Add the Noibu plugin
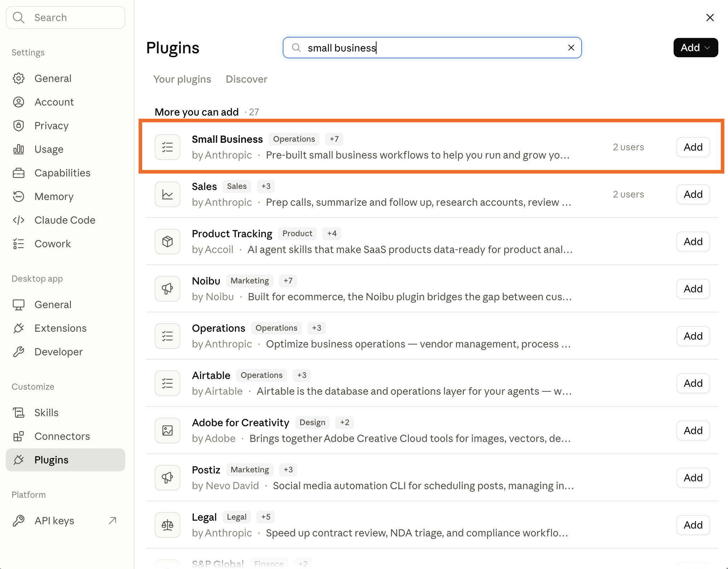Viewport: 728px width, 569px height. (x=693, y=289)
